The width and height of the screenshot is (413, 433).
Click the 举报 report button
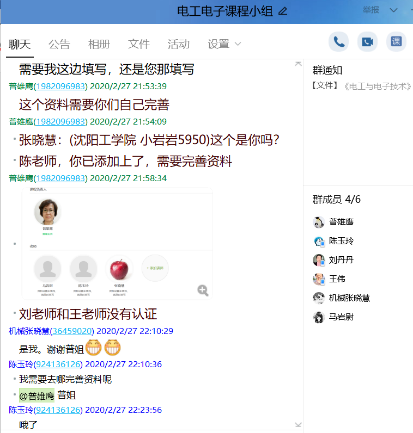tap(371, 10)
